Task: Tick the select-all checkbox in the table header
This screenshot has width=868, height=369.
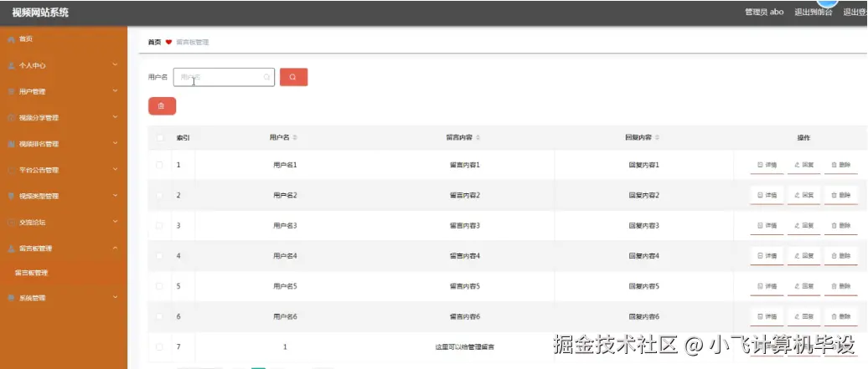Action: pyautogui.click(x=160, y=138)
